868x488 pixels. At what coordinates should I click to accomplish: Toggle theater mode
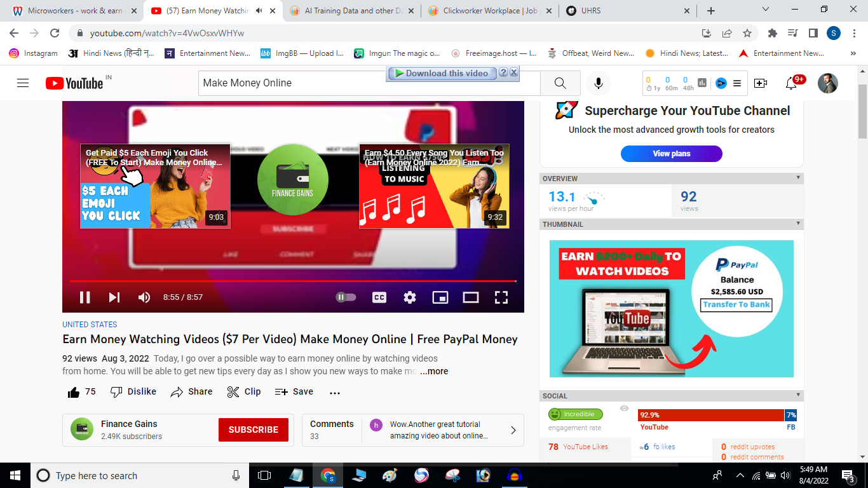[471, 297]
